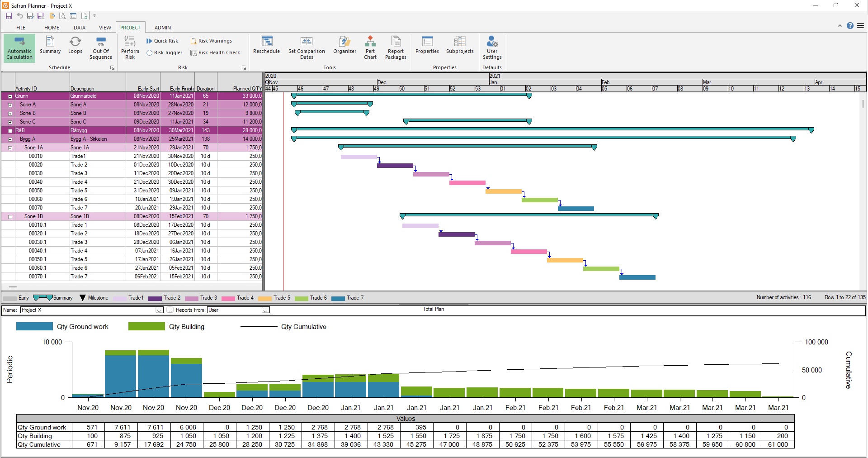Click the Planned QTY column header
This screenshot has width=868, height=458.
pos(240,82)
